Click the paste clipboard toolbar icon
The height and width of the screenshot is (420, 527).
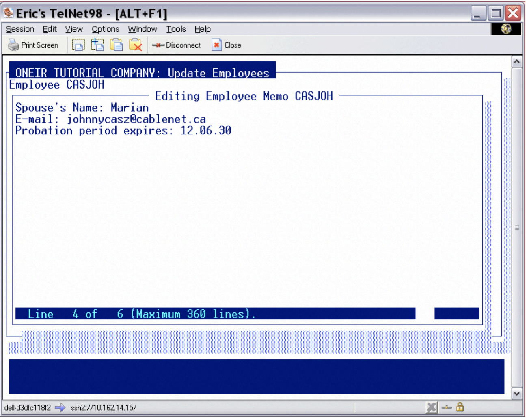click(x=117, y=45)
